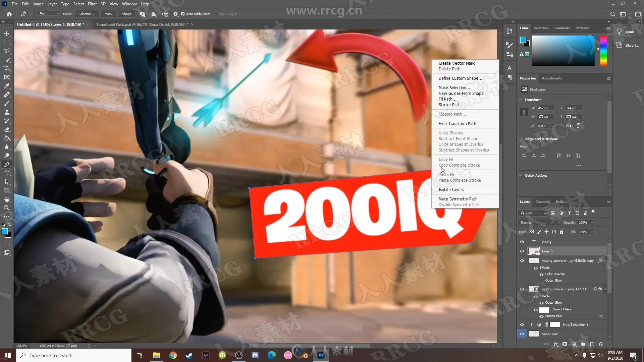Select the Eraser tool
This screenshot has width=644, height=362.
point(7,129)
